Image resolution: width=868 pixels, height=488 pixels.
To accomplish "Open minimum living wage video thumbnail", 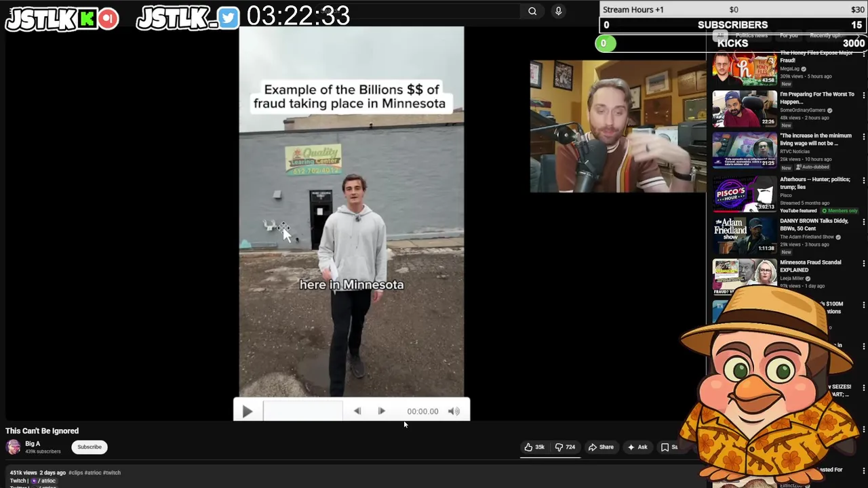I will pos(744,150).
